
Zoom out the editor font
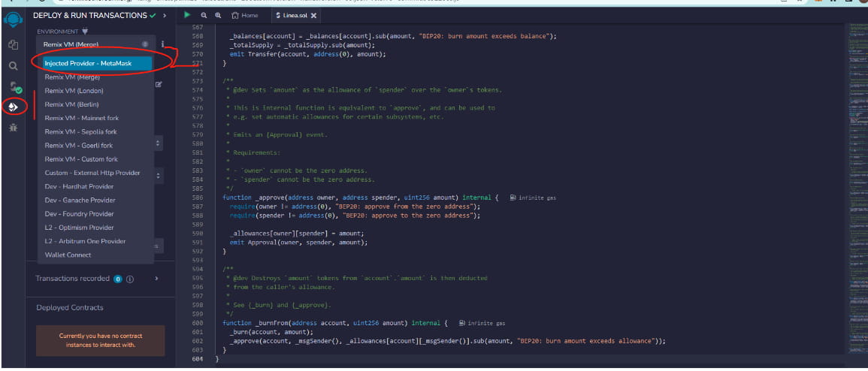point(204,16)
